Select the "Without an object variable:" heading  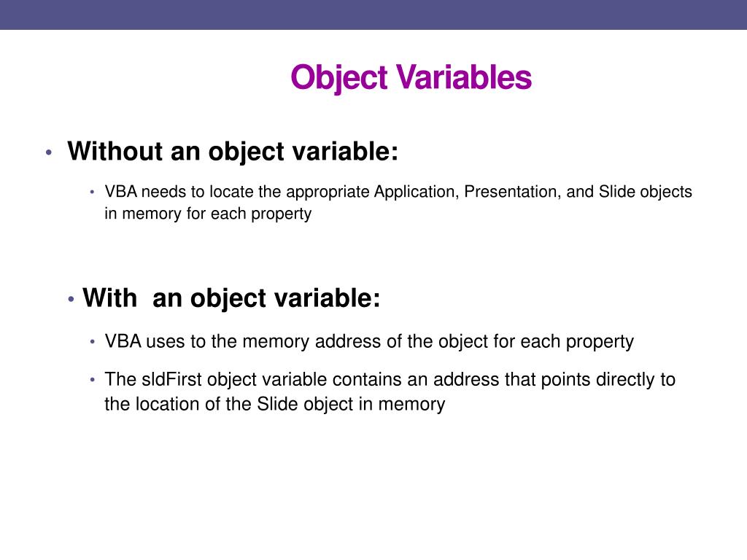[x=233, y=152]
